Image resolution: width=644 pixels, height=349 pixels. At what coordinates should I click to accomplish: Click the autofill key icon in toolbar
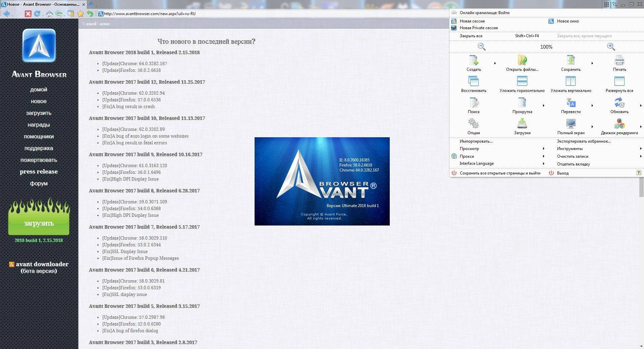tap(71, 14)
